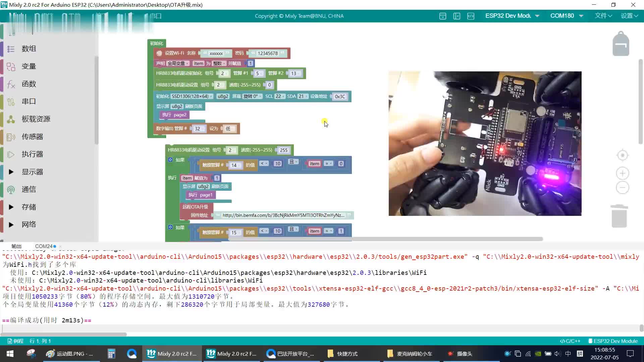Image resolution: width=644 pixels, height=362 pixels.
Task: Open the 低 level dropdown on digital output
Action: 230,129
